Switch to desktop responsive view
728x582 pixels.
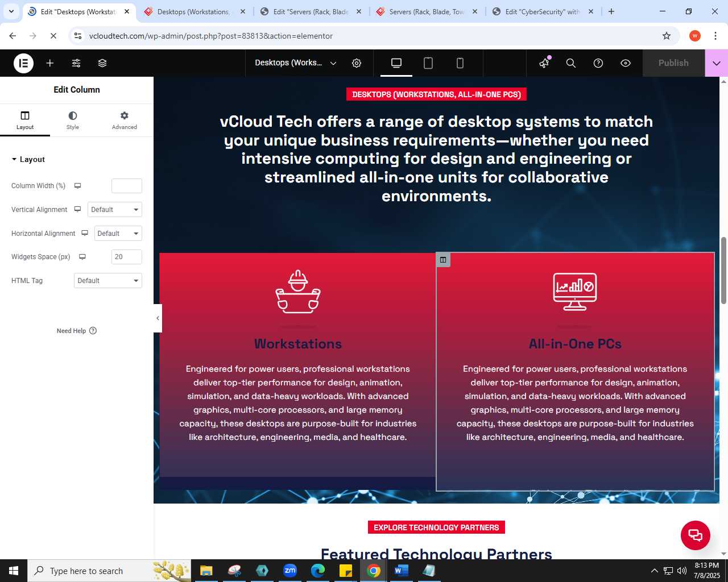coord(396,63)
